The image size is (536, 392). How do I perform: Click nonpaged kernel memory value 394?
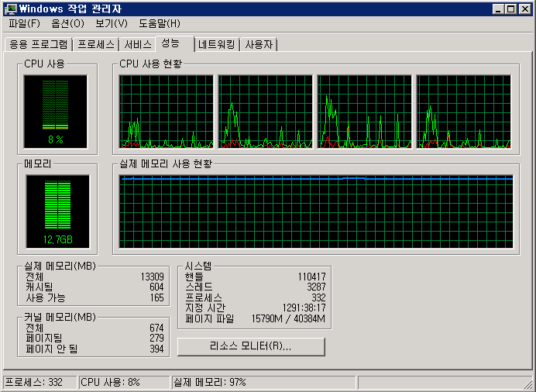click(x=156, y=349)
